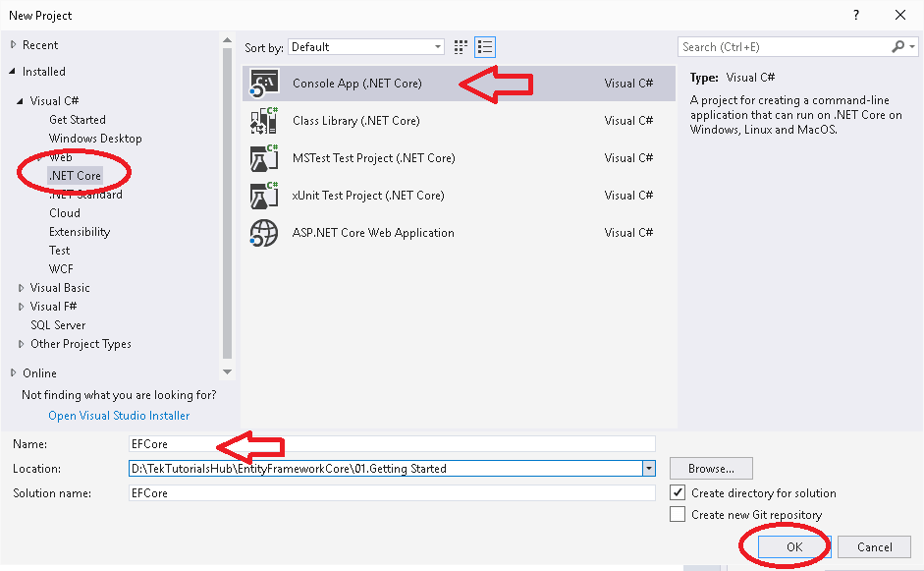The height and width of the screenshot is (571, 924).
Task: Select ASP.NET Core Web Application name
Action: click(x=373, y=233)
